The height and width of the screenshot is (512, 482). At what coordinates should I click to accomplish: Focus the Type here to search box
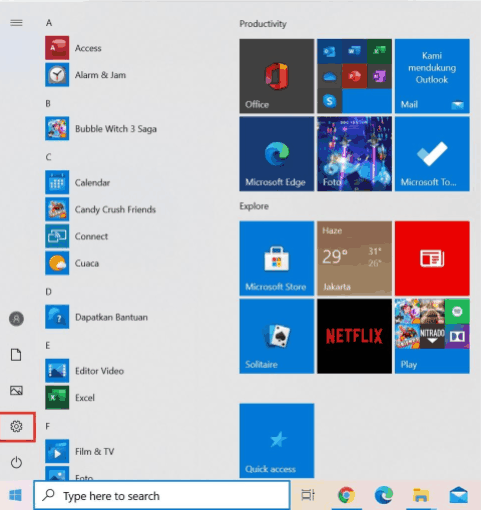tap(162, 495)
